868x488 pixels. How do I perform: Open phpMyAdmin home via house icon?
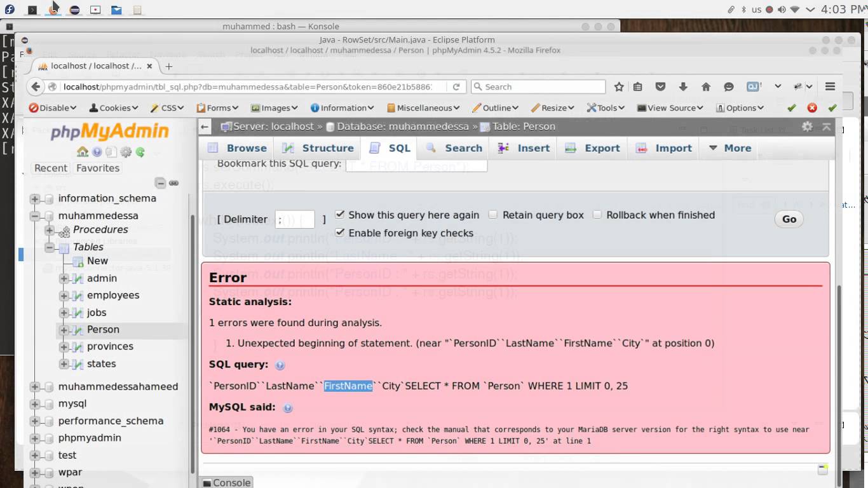(x=83, y=152)
